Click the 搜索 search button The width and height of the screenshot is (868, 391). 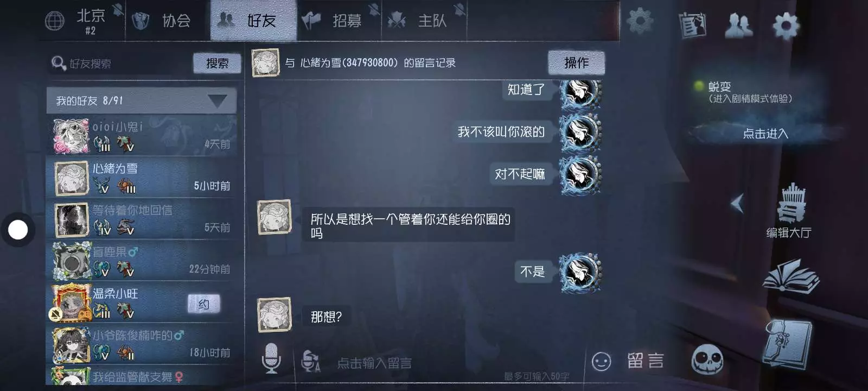217,63
